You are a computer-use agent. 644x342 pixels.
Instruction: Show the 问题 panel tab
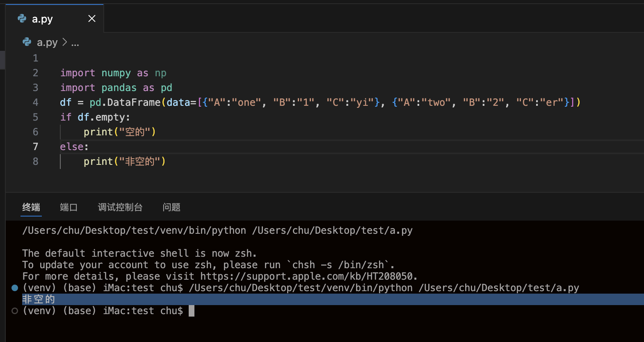click(x=171, y=207)
